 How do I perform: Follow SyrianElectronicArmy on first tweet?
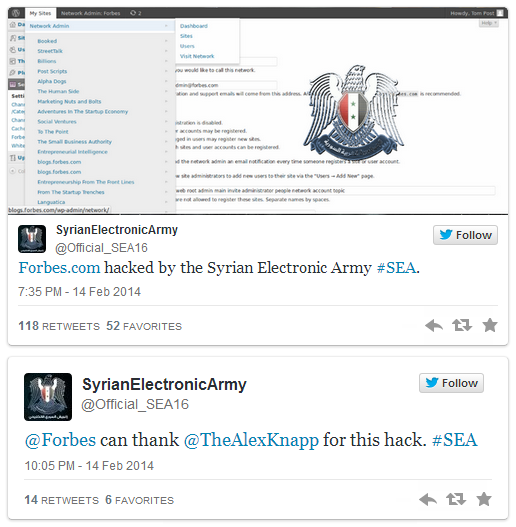(465, 235)
